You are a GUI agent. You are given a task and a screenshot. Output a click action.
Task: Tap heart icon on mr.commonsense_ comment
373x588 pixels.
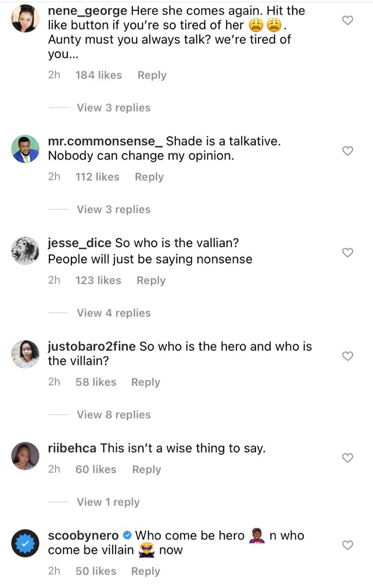(x=347, y=151)
